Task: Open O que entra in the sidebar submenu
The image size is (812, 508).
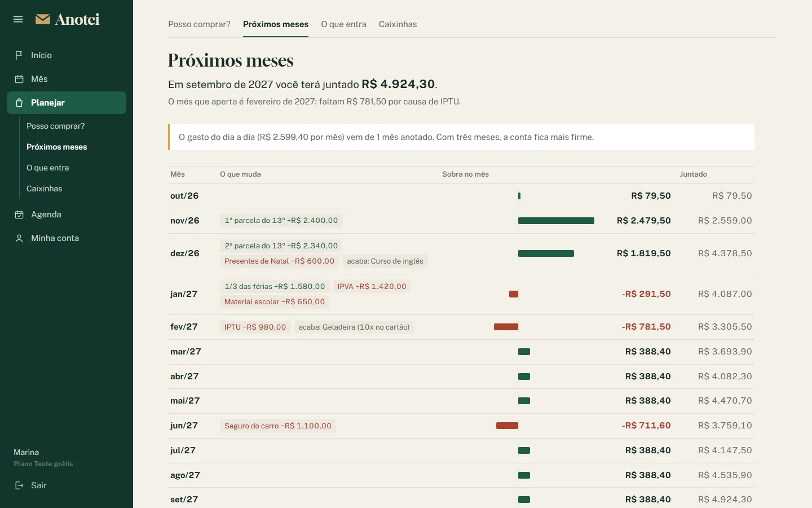Action: tap(47, 168)
